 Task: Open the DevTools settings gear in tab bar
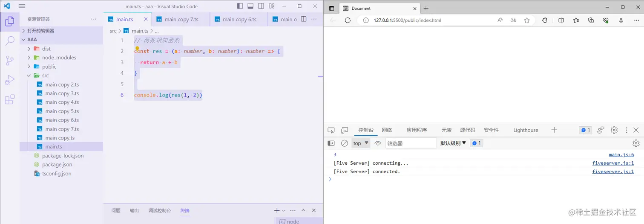tap(614, 130)
